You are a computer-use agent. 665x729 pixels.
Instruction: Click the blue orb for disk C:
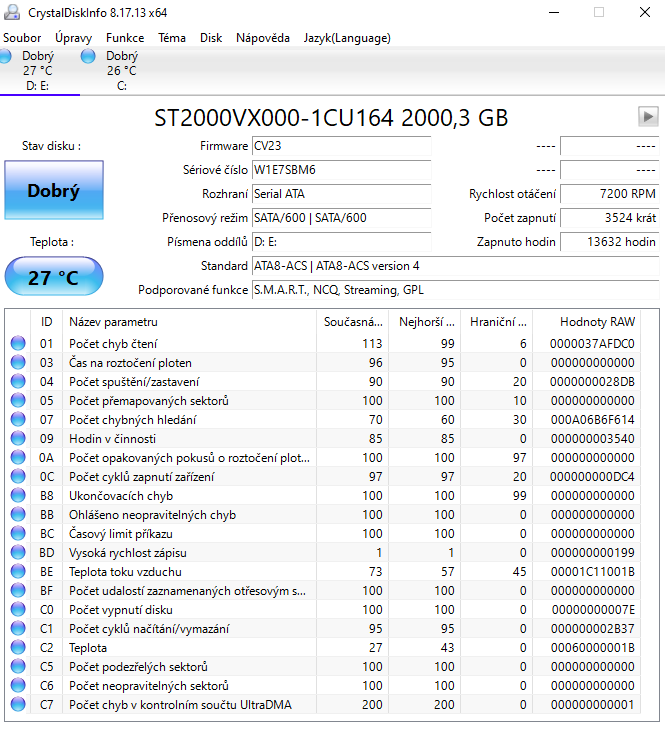point(88,58)
